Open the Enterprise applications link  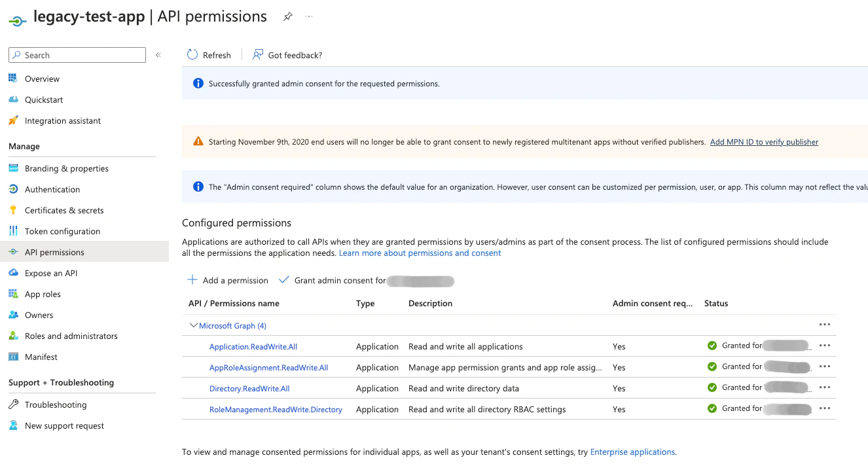[632, 452]
